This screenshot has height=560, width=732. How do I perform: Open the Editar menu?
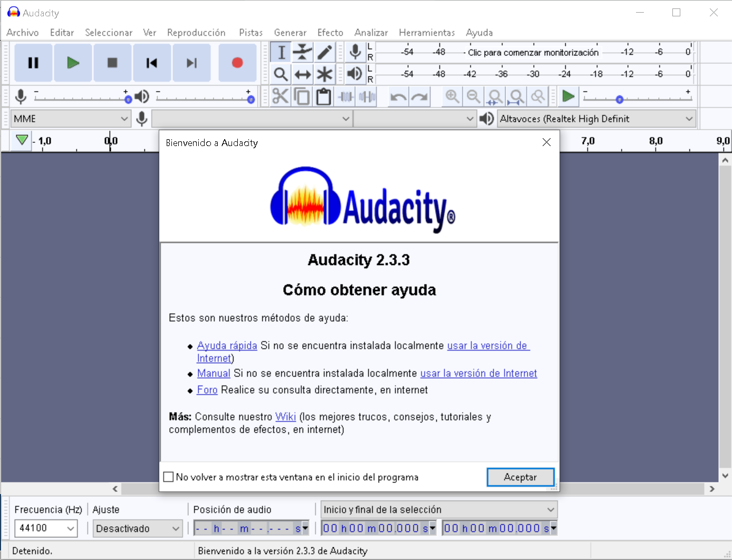[62, 33]
